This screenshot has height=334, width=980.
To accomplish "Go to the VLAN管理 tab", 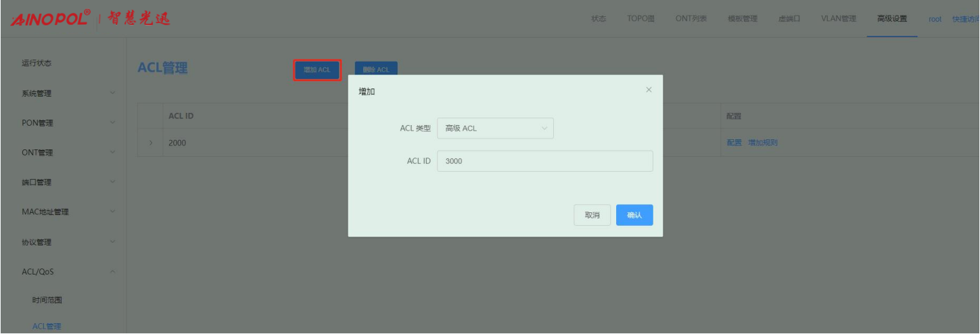I will (838, 19).
